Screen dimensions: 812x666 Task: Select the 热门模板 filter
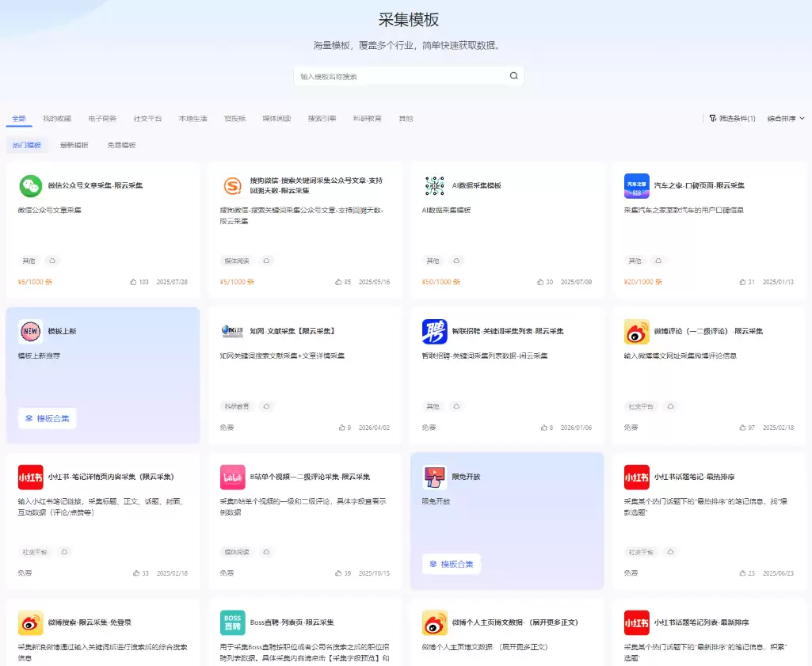click(x=27, y=145)
